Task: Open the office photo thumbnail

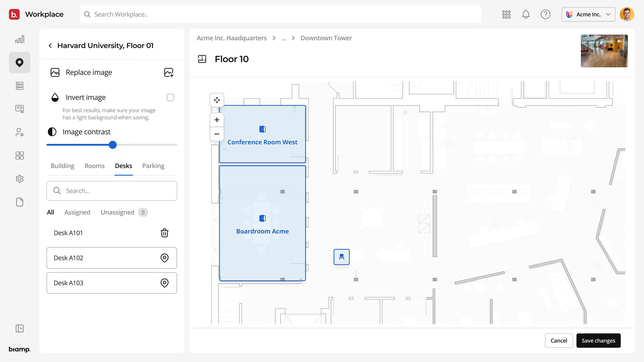Action: [x=604, y=51]
